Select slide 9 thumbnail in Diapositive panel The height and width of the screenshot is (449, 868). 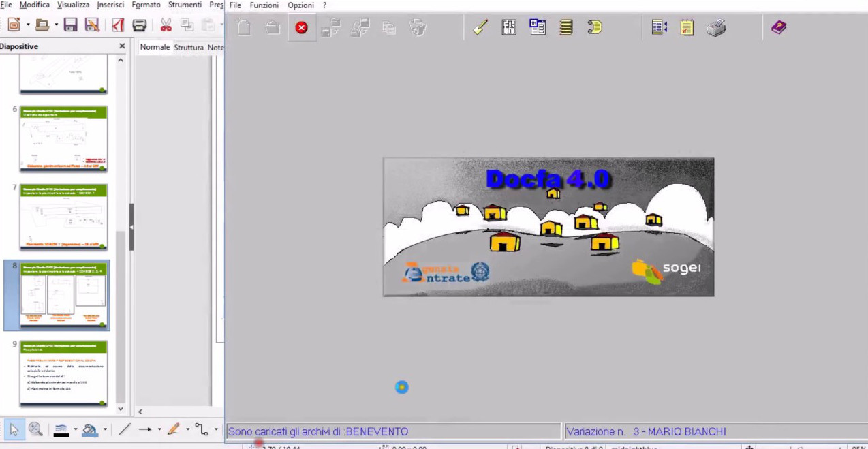(63, 373)
